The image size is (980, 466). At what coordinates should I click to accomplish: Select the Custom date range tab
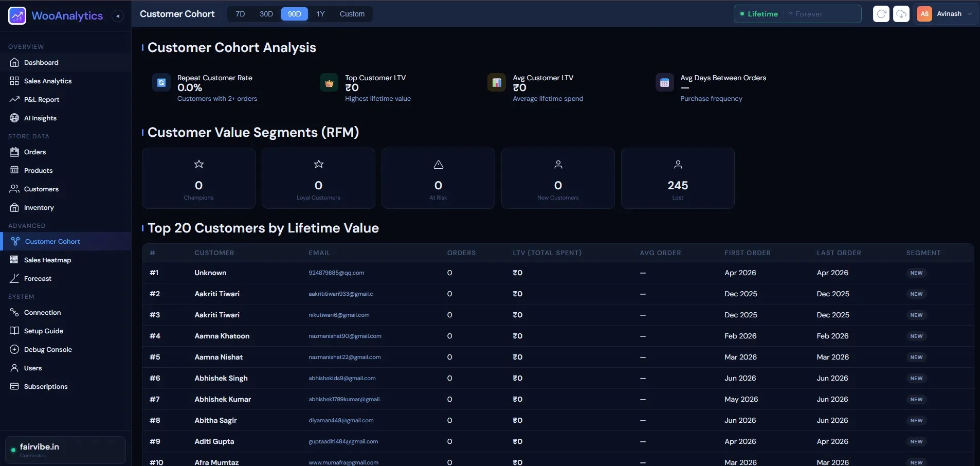(352, 14)
